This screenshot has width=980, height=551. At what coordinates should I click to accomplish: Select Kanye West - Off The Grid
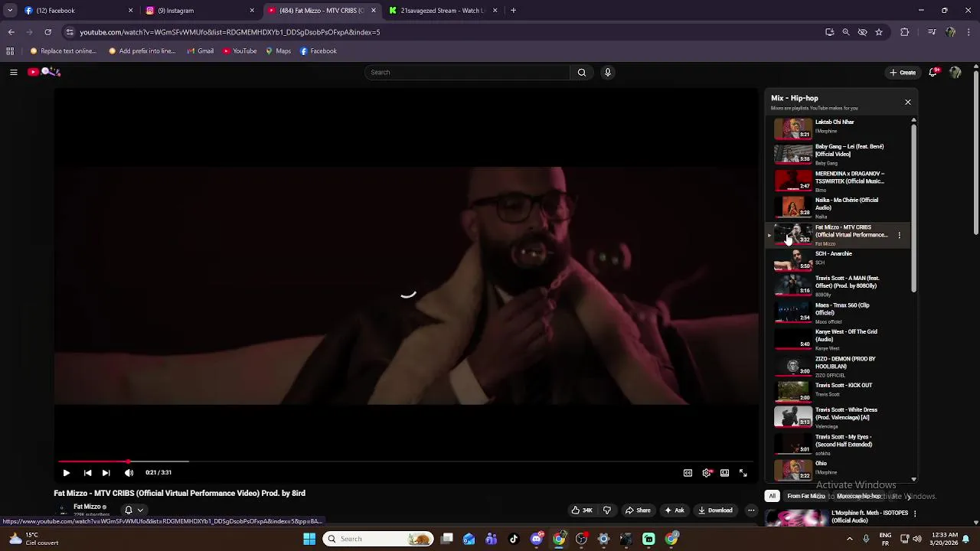coord(838,339)
